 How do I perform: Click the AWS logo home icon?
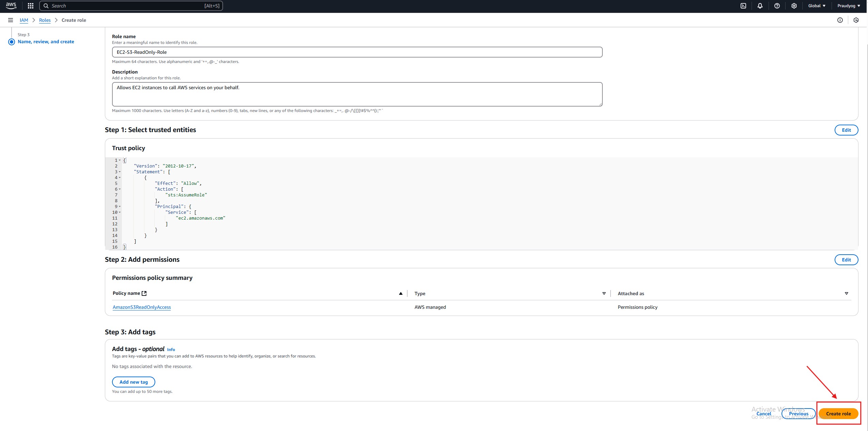pyautogui.click(x=11, y=5)
